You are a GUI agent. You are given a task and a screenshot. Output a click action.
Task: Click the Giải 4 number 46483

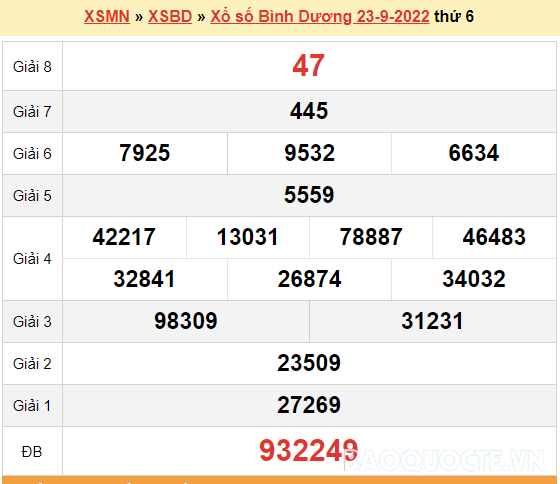[494, 237]
